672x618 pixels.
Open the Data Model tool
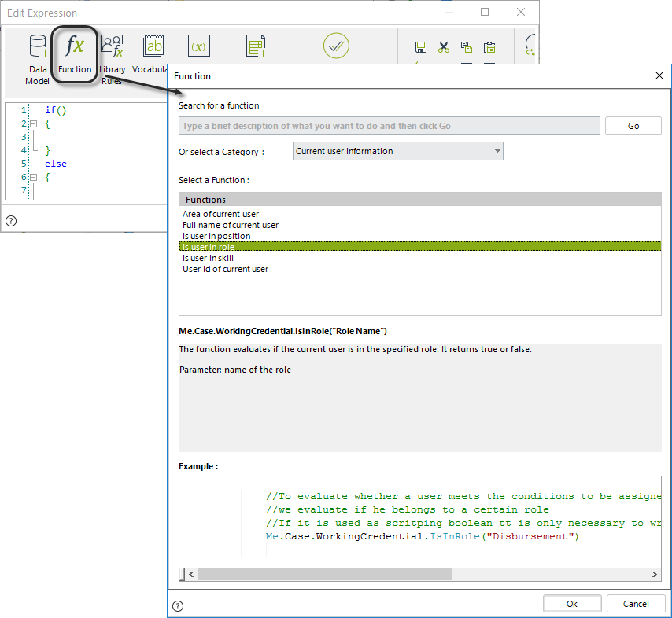pyautogui.click(x=37, y=59)
